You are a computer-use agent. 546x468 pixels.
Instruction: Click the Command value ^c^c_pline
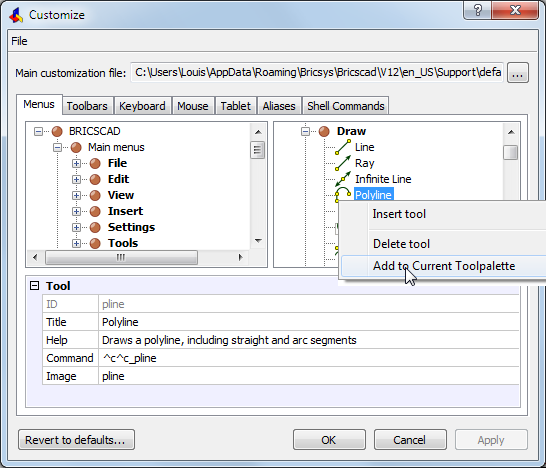(x=130, y=358)
